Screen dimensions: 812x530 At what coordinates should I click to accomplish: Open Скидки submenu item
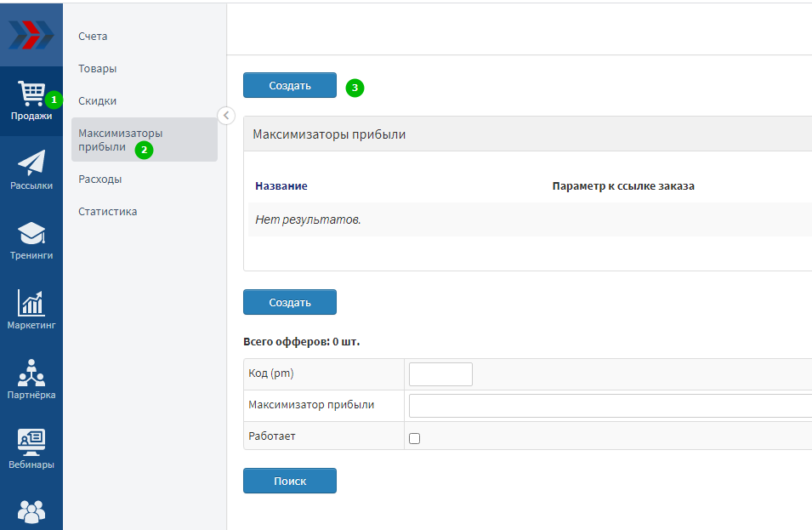pyautogui.click(x=97, y=101)
